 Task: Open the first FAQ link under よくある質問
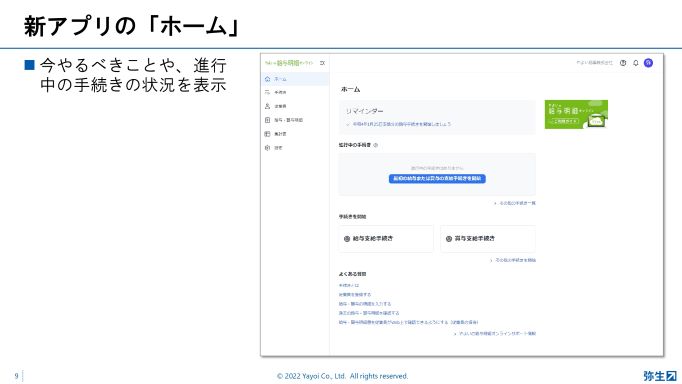point(349,285)
